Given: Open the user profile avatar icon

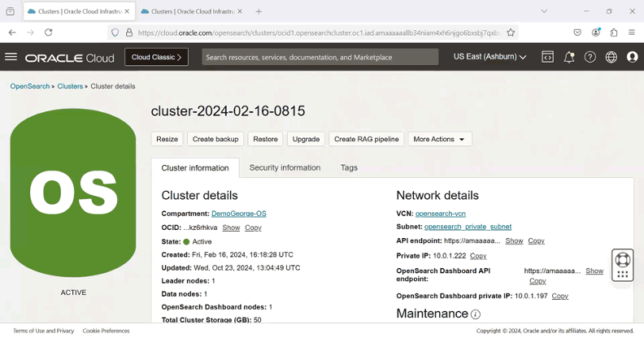Looking at the screenshot, I should pyautogui.click(x=633, y=57).
